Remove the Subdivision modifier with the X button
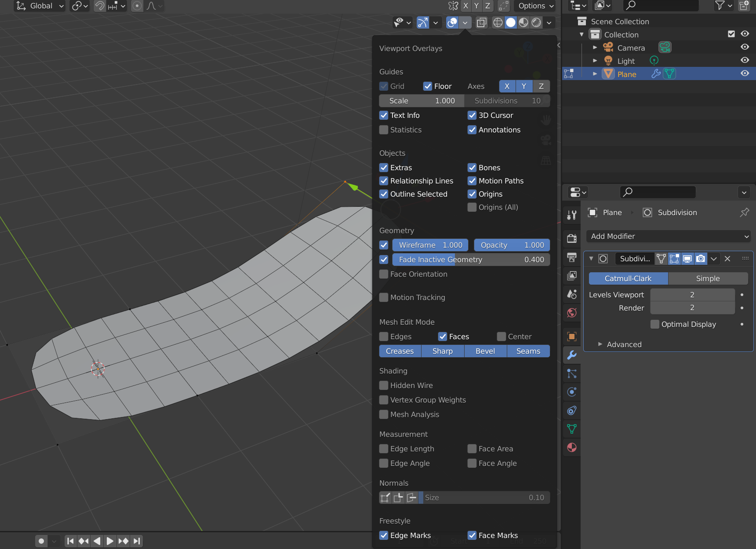Viewport: 756px width, 549px height. click(727, 259)
